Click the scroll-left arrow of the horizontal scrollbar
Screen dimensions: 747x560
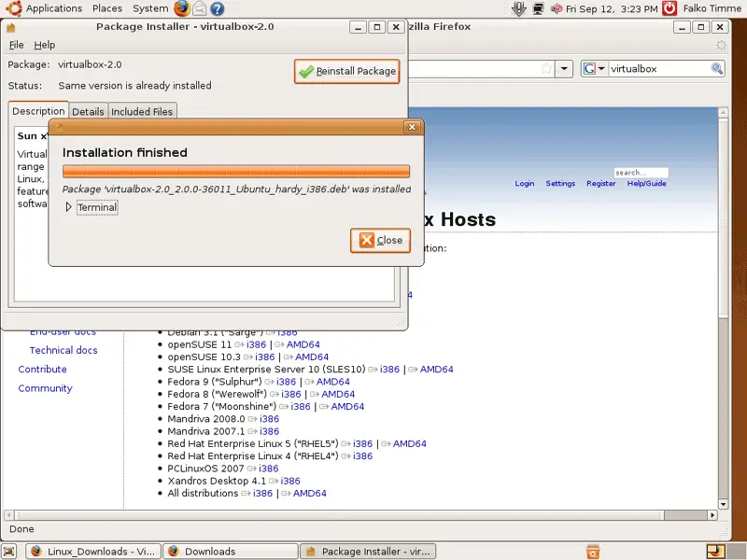(x=9, y=515)
